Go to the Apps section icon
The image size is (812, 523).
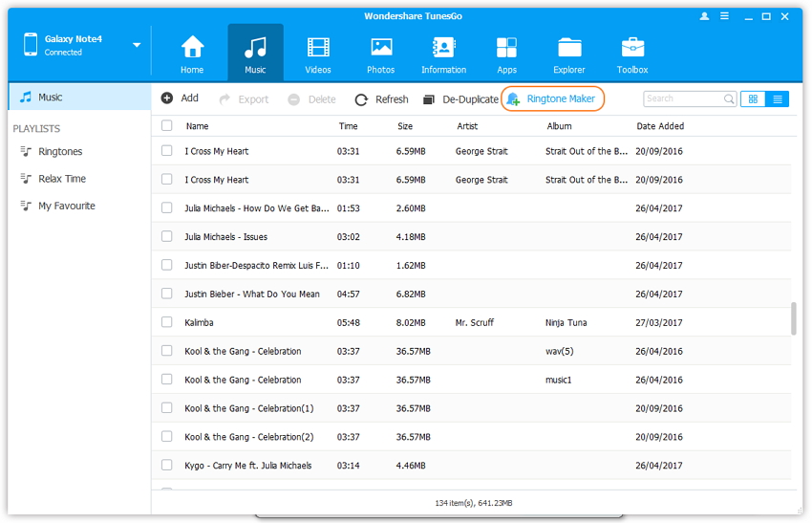pos(506,48)
